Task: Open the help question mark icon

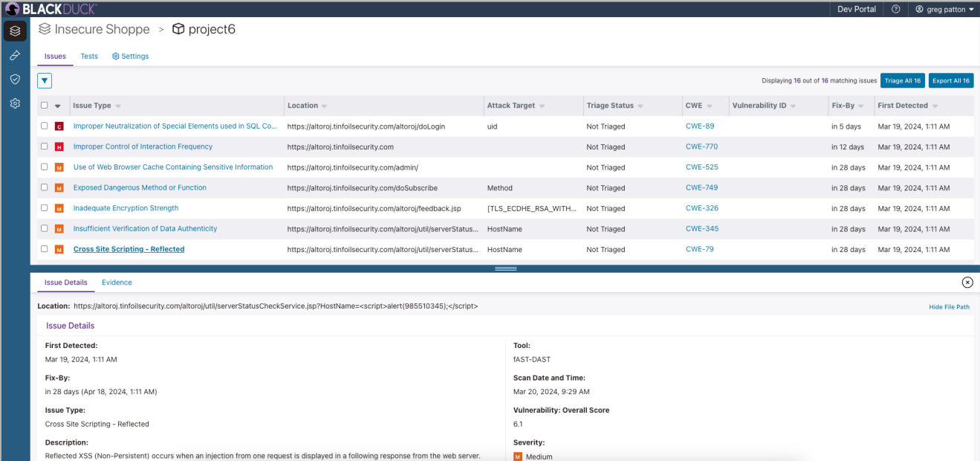Action: pyautogui.click(x=895, y=9)
